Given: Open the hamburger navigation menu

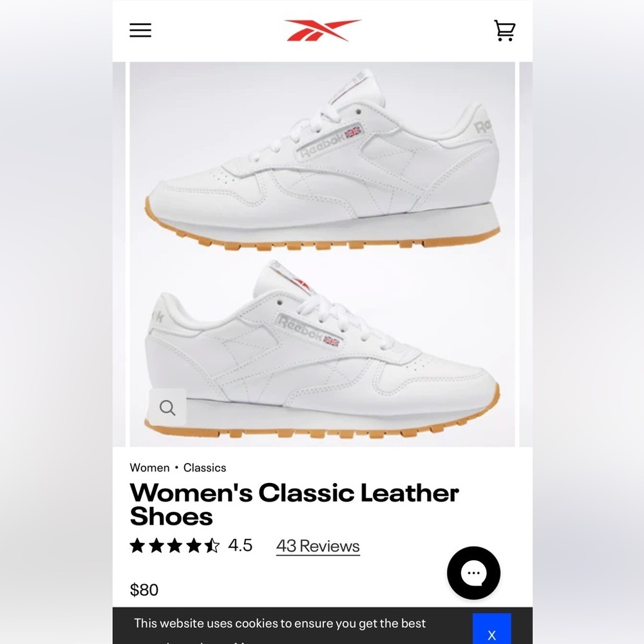Looking at the screenshot, I should [x=140, y=30].
